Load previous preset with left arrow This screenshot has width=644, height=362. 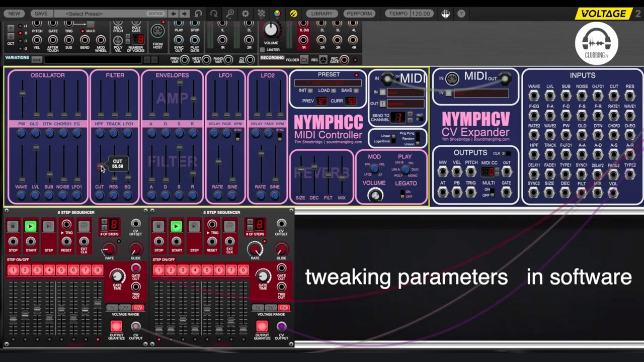(173, 14)
